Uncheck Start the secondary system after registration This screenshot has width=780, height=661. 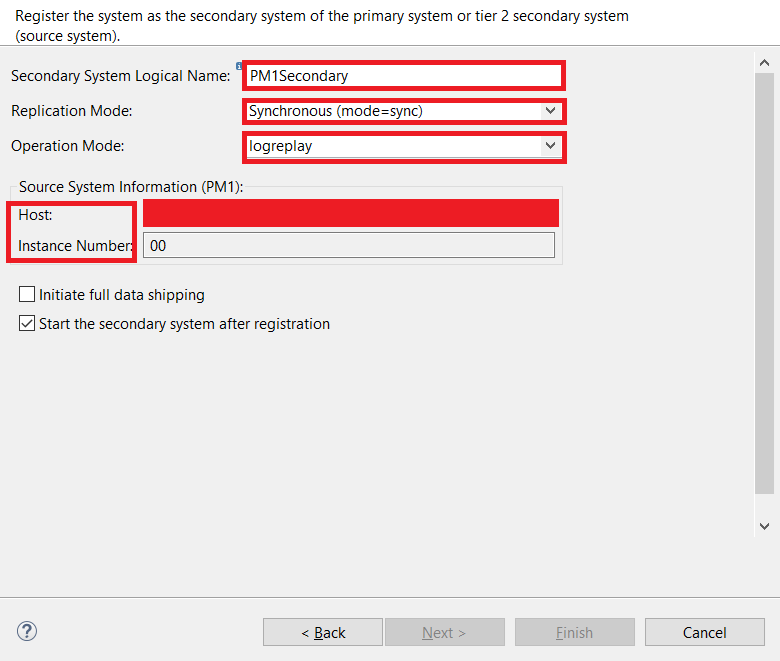point(28,324)
